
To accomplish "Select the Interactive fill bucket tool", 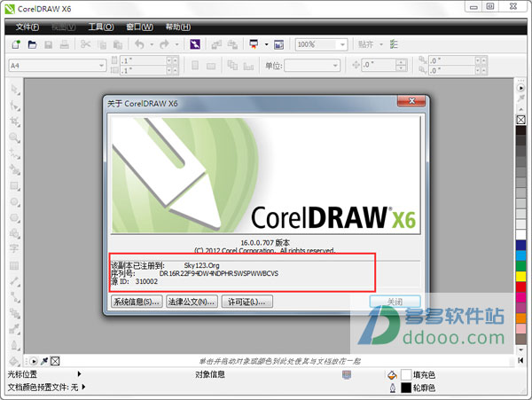I will pos(14,361).
